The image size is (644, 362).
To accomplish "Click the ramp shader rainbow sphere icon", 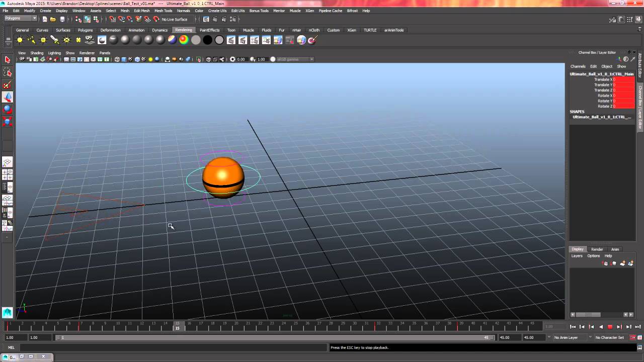I will [184, 40].
